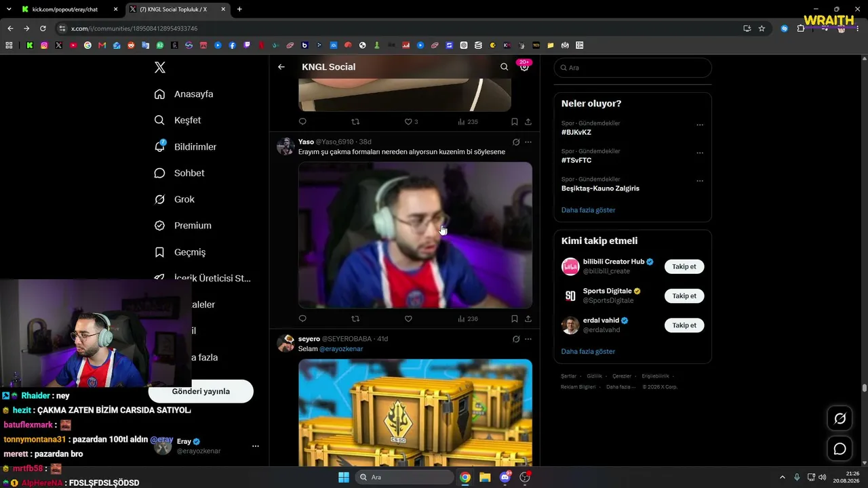Click the Gönderi yayınla post button
This screenshot has width=868, height=488.
[201, 391]
